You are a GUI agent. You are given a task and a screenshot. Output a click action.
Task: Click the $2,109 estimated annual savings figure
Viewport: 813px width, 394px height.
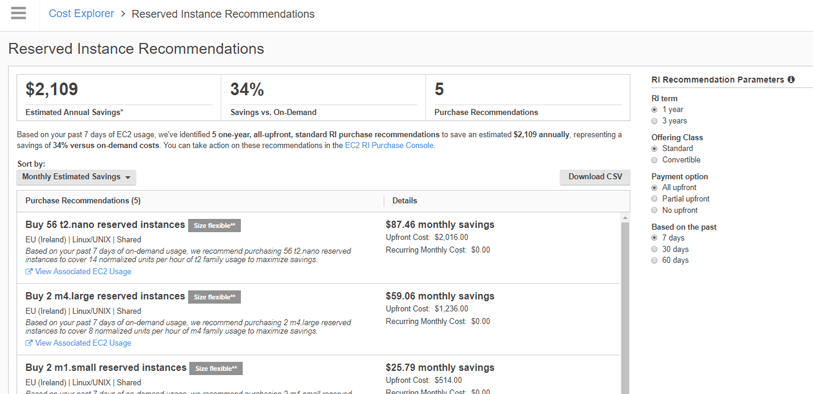tap(52, 89)
